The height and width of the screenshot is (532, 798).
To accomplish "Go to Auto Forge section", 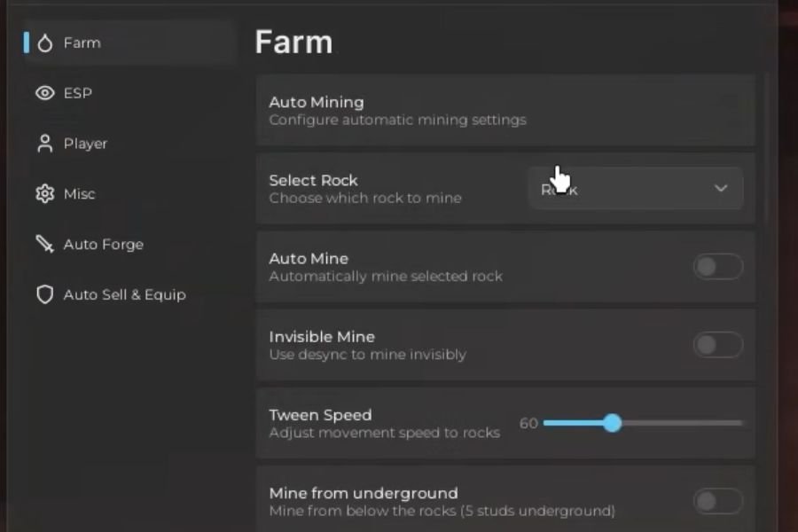I will [103, 245].
